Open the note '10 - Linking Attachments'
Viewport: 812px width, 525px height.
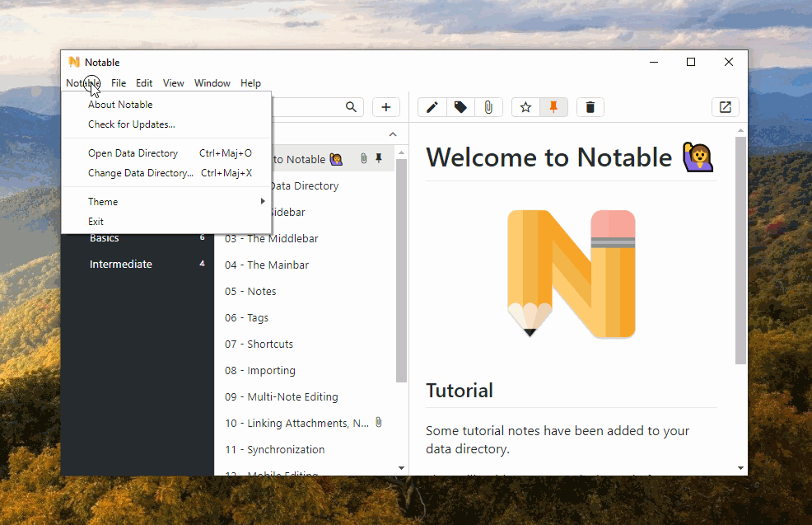[305, 424]
